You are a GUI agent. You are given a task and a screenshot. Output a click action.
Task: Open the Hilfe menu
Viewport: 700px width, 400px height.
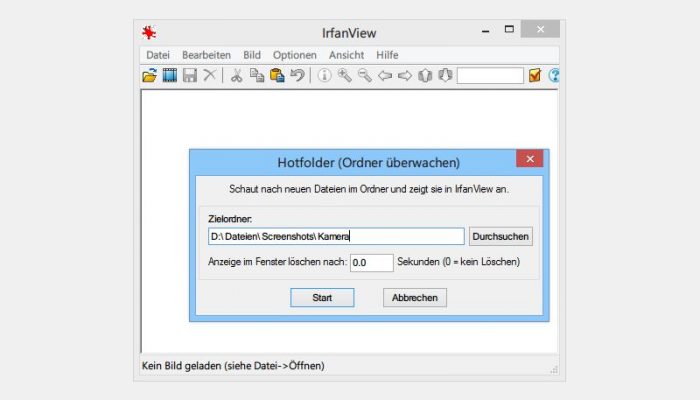click(x=387, y=55)
